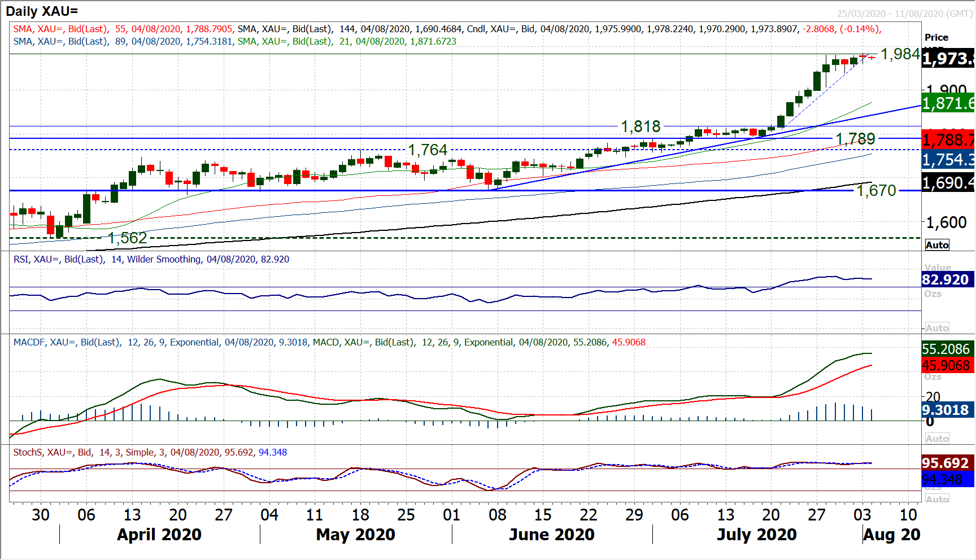This screenshot has height=560, width=976.
Task: Click the 1,984 resistance level label
Action: (x=900, y=54)
